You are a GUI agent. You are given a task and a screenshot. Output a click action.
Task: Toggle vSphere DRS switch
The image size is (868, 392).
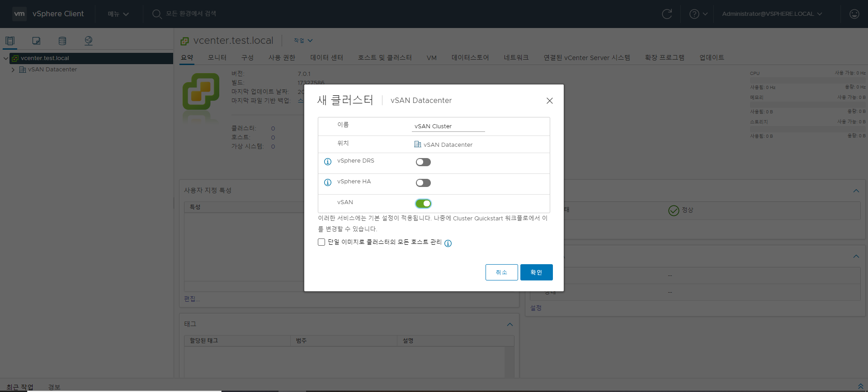(423, 162)
